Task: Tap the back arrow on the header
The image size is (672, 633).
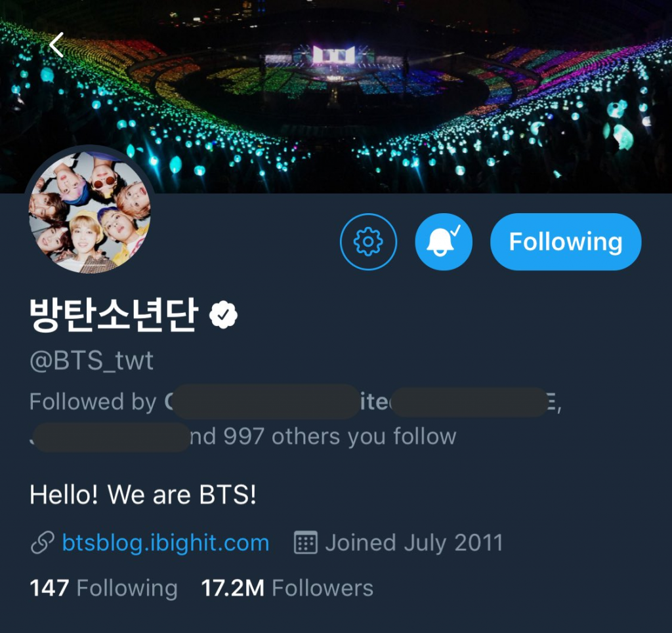Action: point(56,45)
